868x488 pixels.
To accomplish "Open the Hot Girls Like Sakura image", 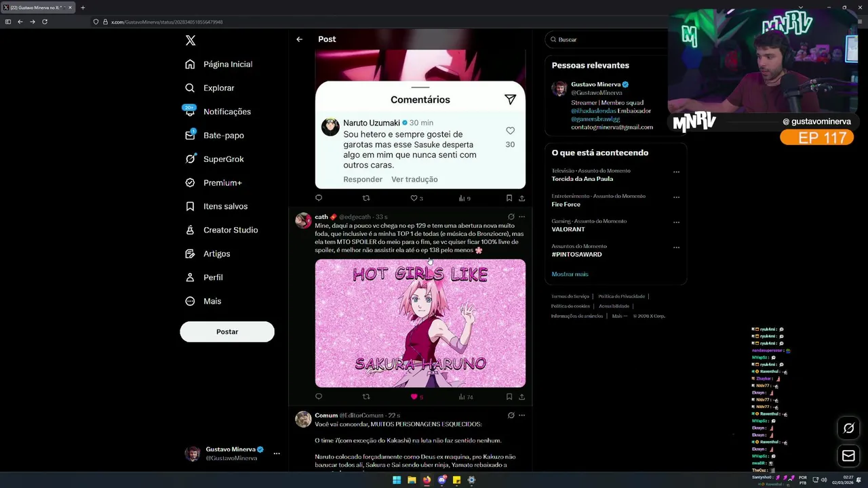I will point(420,323).
